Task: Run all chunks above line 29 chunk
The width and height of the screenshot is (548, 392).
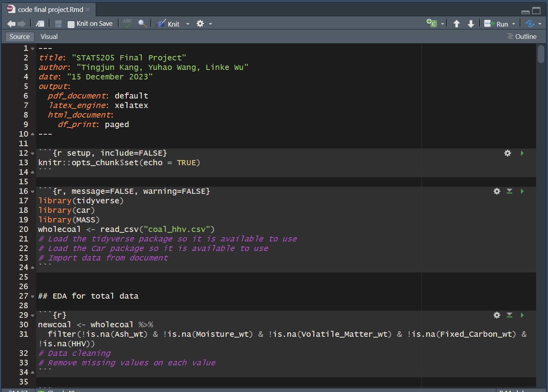Action: click(509, 315)
